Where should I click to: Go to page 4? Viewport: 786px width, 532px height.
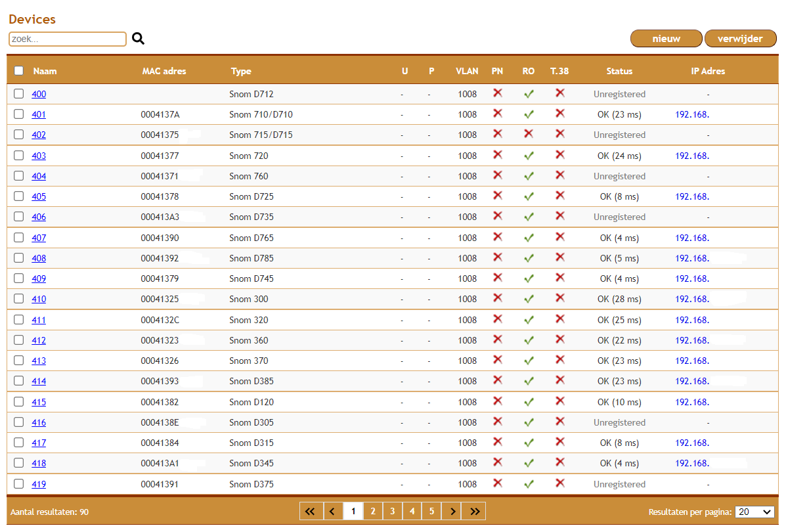pyautogui.click(x=412, y=512)
